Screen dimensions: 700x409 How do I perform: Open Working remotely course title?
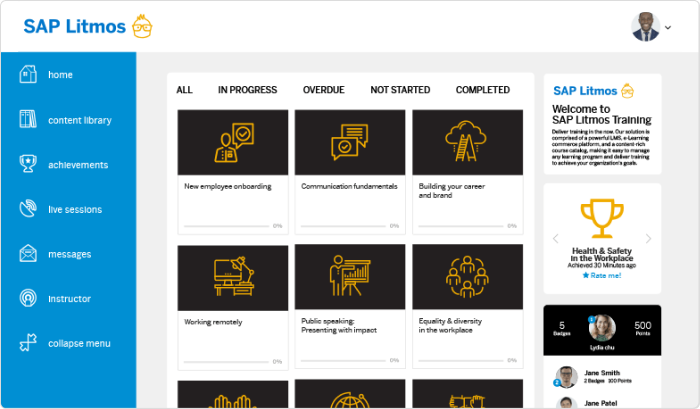(213, 322)
